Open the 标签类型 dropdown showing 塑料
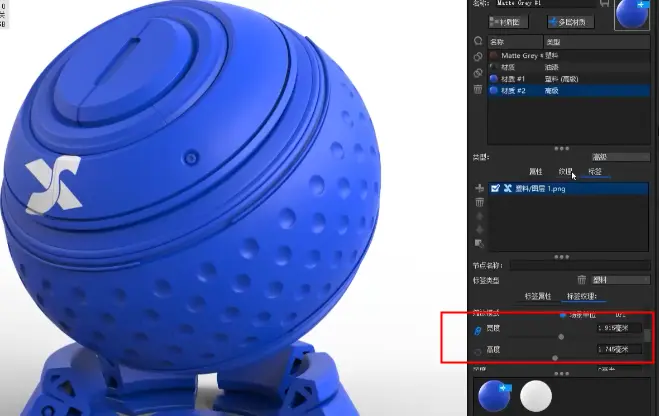This screenshot has height=416, width=659. [620, 280]
